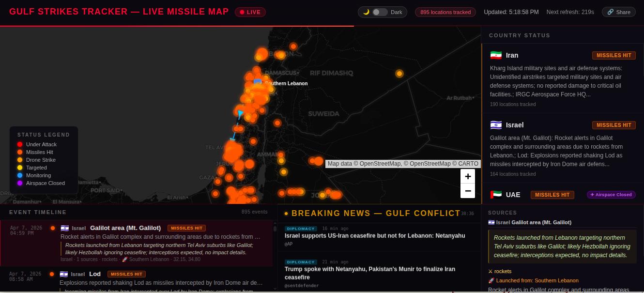Click the orange status dot of Lod event
This screenshot has width=644, height=293.
pyautogui.click(x=52, y=274)
